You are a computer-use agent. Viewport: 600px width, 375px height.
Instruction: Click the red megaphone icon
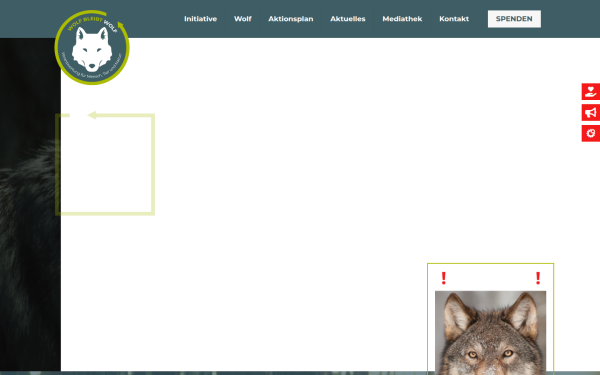[x=591, y=112]
